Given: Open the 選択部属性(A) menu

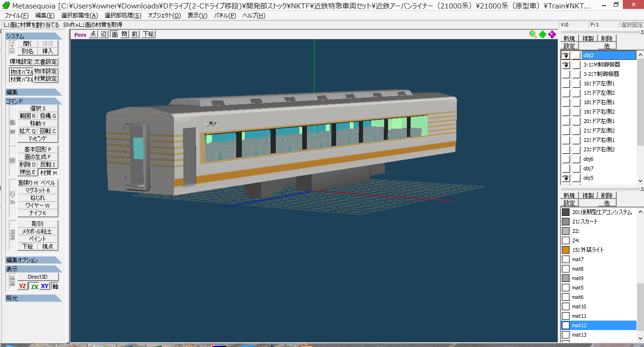Looking at the screenshot, I should click(80, 16).
